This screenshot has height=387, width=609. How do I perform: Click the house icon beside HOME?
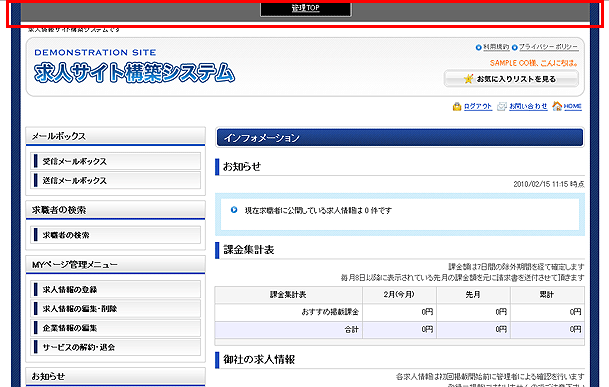(x=557, y=106)
